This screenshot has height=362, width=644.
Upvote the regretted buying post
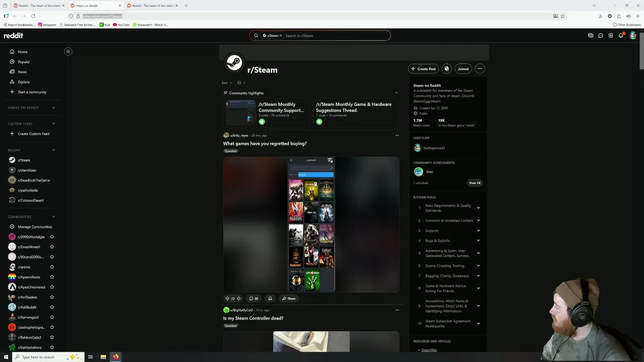coord(227,298)
